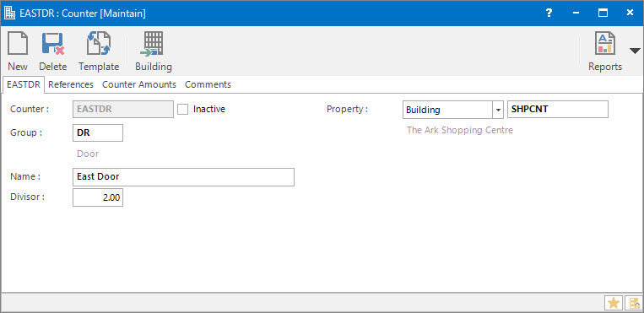Click the 'Counter :' label
This screenshot has width=644, height=313.
click(30, 110)
